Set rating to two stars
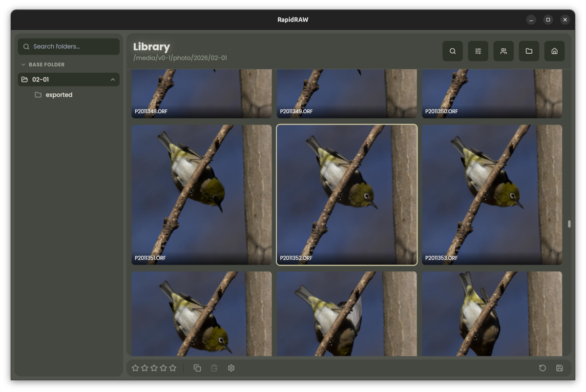 tap(145, 368)
